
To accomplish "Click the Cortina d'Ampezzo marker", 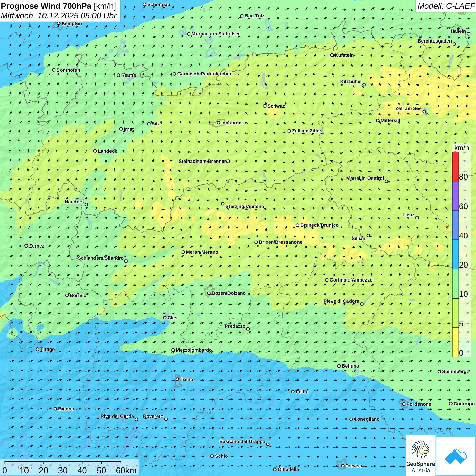I will coord(327,280).
